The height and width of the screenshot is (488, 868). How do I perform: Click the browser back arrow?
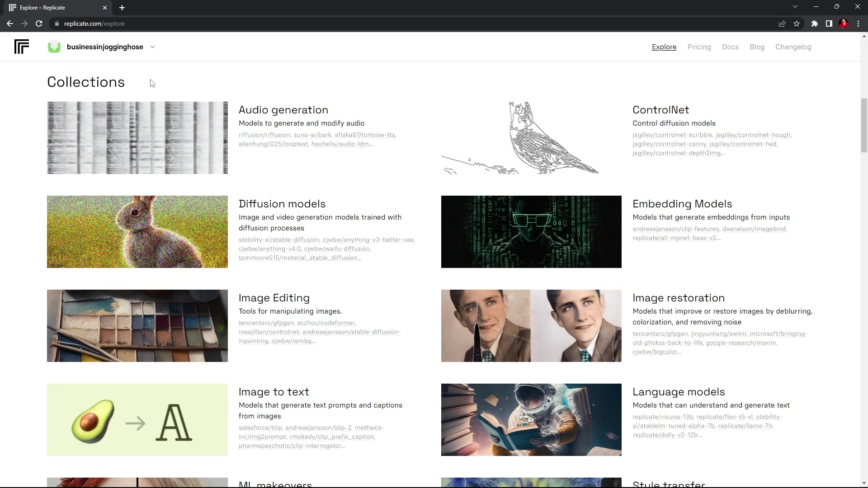[x=9, y=23]
